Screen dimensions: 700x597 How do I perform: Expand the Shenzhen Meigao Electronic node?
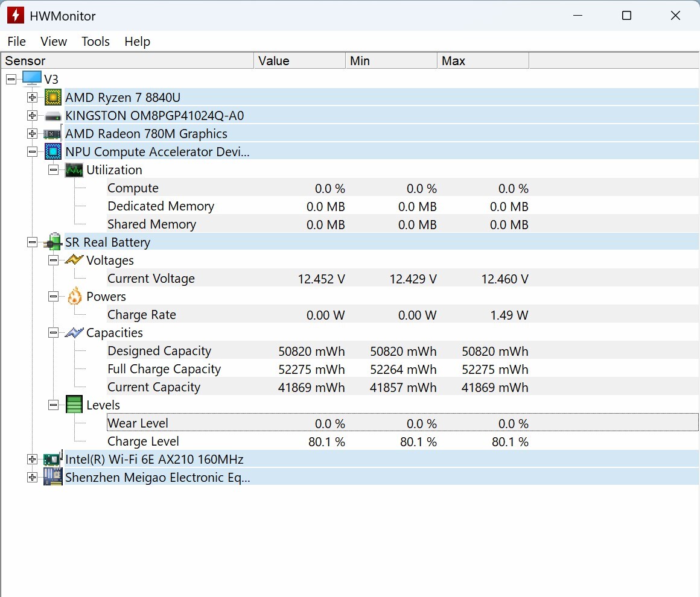(33, 478)
